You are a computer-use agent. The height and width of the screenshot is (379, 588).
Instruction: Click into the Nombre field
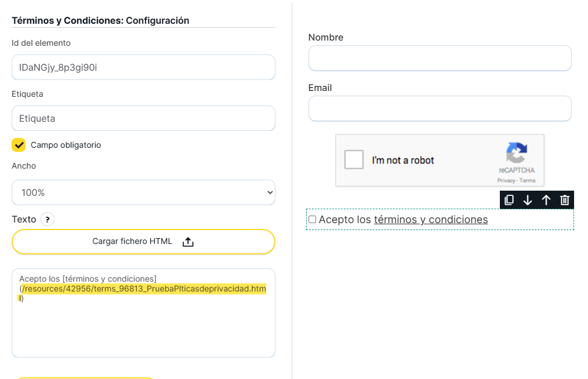click(x=440, y=58)
